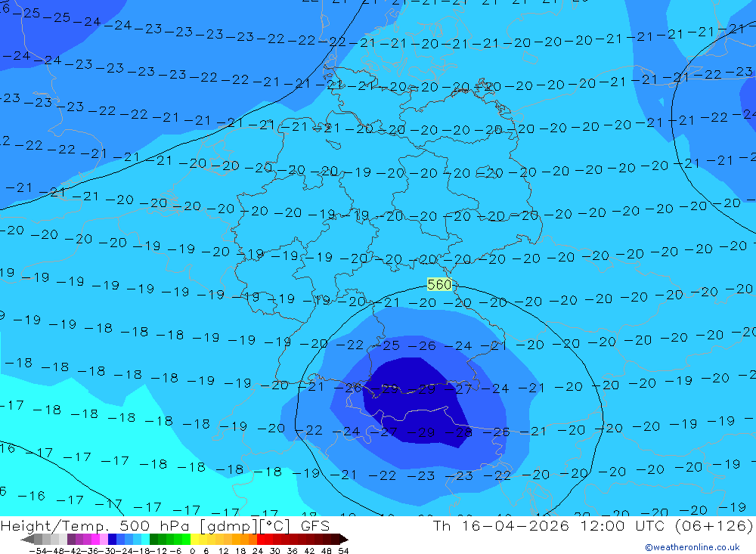Click the date 'Th 16-04-2026'
Screen dimensions: 756x554
pyautogui.click(x=501, y=525)
